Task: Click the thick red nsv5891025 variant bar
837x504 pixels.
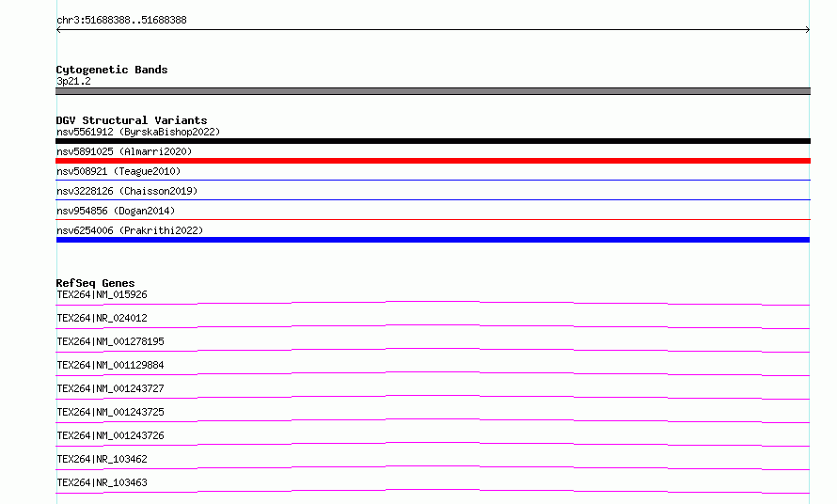Action: [433, 161]
